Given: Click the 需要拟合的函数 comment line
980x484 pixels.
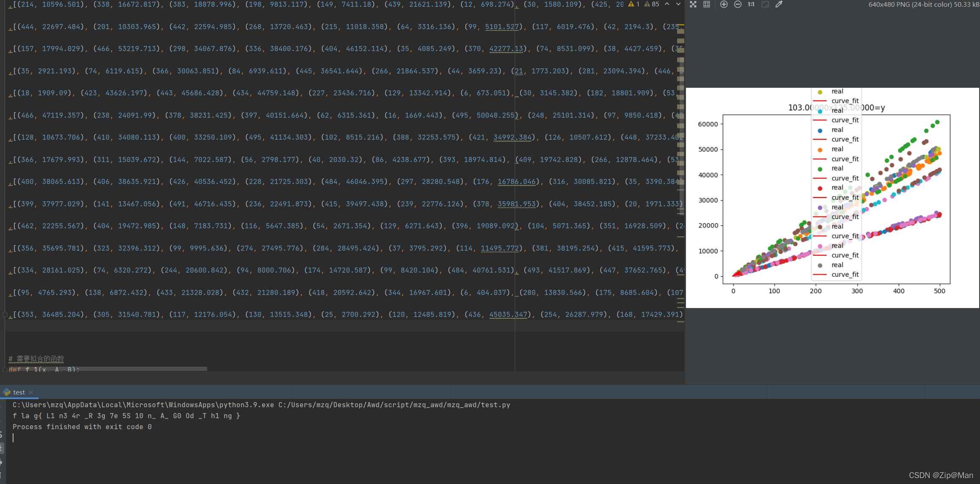Looking at the screenshot, I should pyautogui.click(x=36, y=358).
